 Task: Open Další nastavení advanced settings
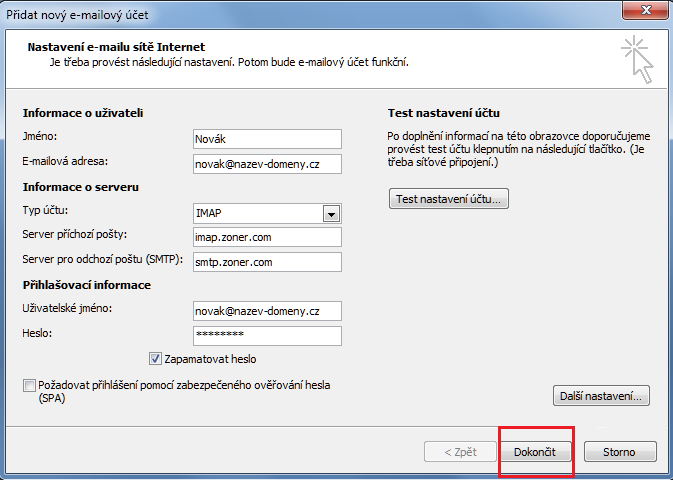pos(601,396)
